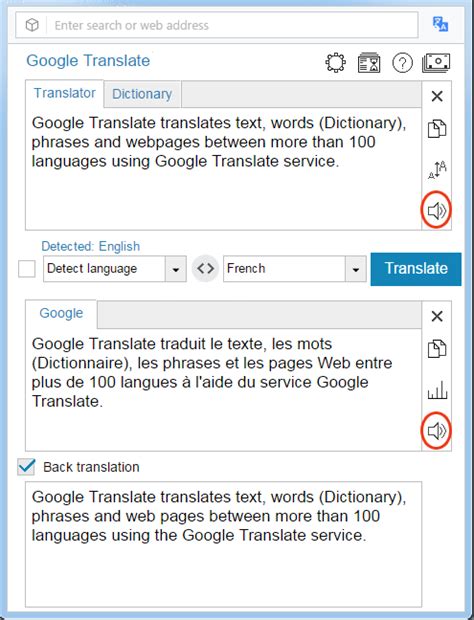Uncheck the Back translation checkbox
Screen dimensions: 474x620
coord(26,467)
